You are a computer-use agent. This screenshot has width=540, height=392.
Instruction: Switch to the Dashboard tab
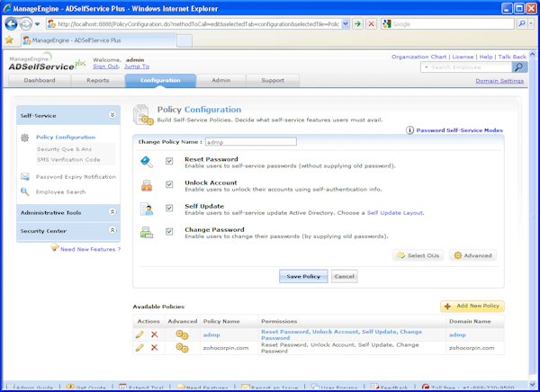click(40, 81)
